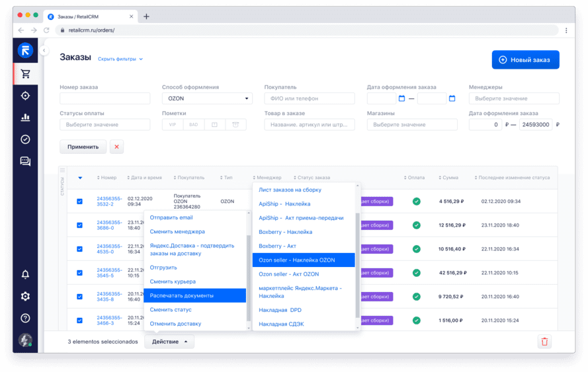Open orders via shopping cart sidebar icon

[x=25, y=74]
